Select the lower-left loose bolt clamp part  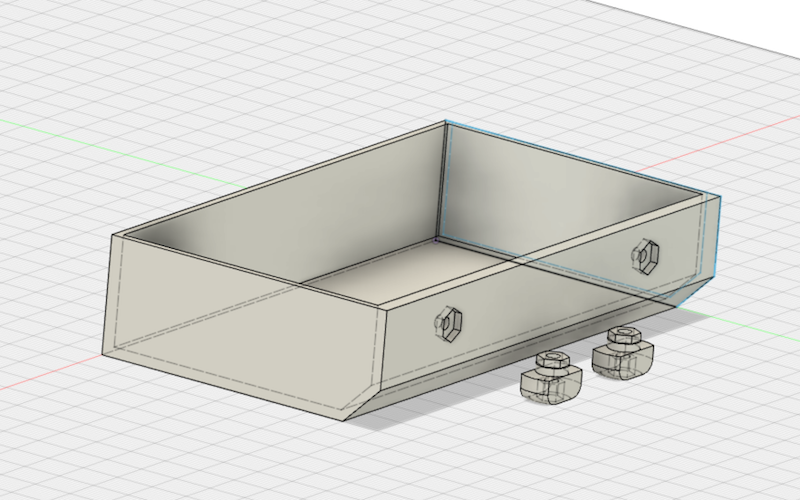pos(551,379)
